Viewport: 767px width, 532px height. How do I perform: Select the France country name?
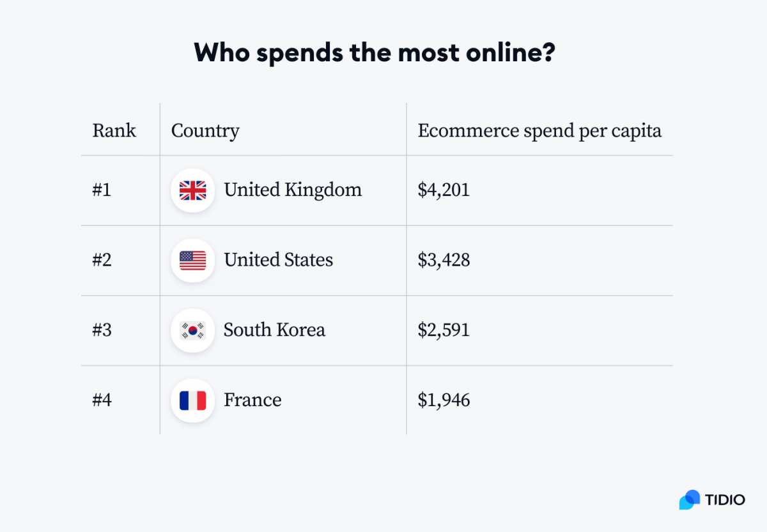pos(252,400)
